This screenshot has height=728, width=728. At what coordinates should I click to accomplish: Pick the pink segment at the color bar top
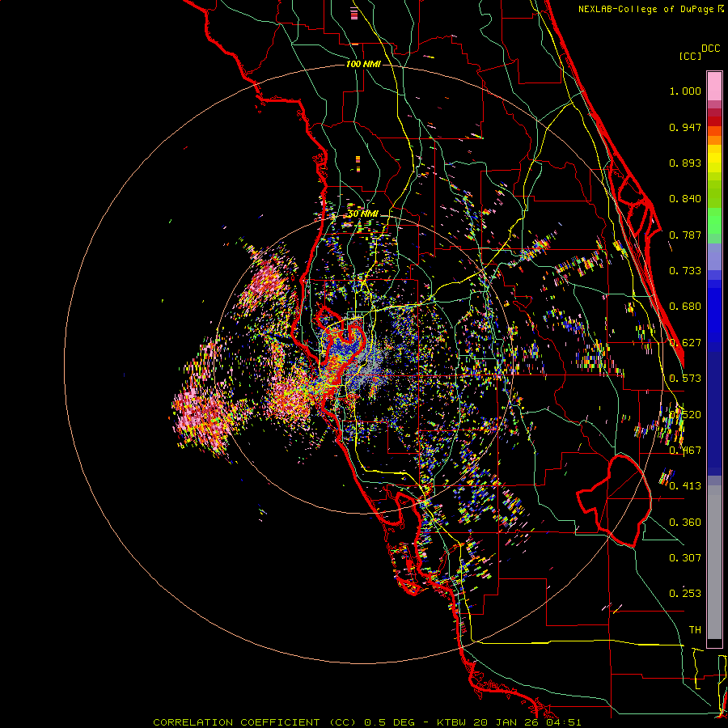pyautogui.click(x=714, y=87)
